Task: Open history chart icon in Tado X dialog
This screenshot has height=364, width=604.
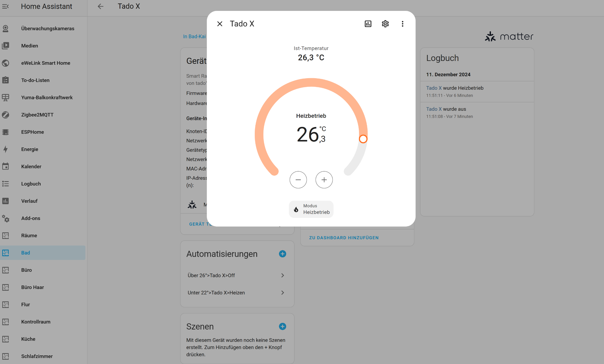Action: tap(368, 24)
